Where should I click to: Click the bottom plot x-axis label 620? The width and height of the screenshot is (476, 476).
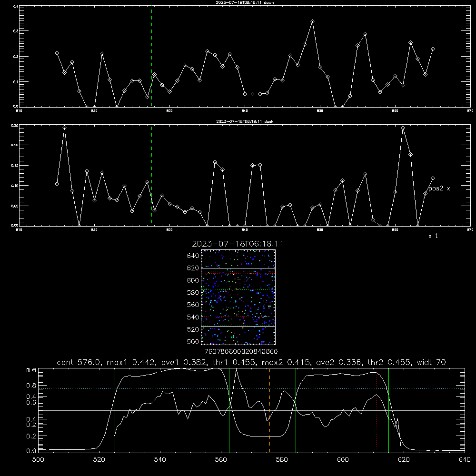[x=404, y=460]
